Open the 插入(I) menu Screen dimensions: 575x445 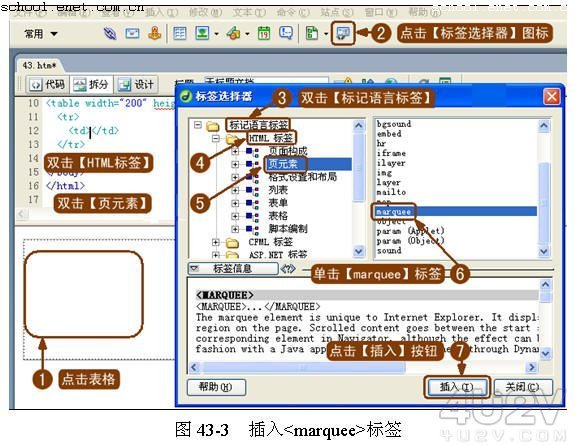(x=161, y=12)
